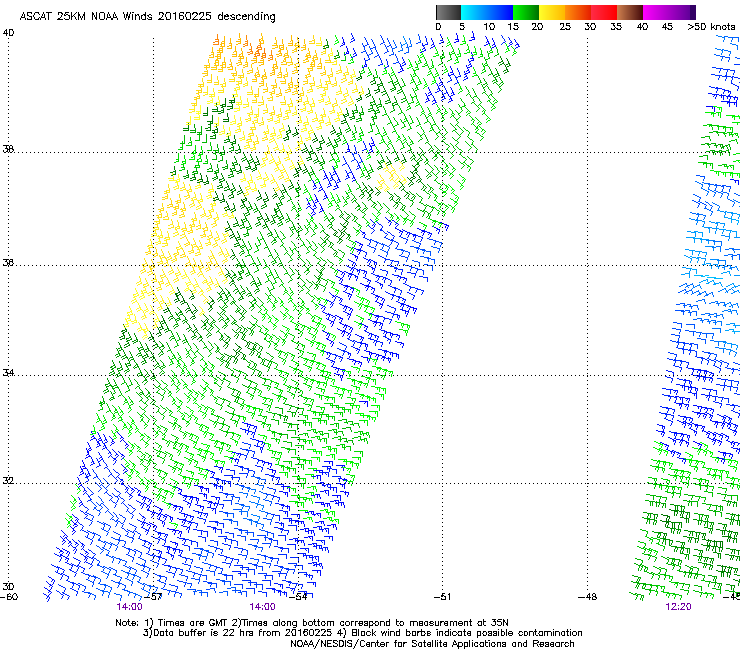Click the green 15-20 knots legend segment

click(526, 12)
